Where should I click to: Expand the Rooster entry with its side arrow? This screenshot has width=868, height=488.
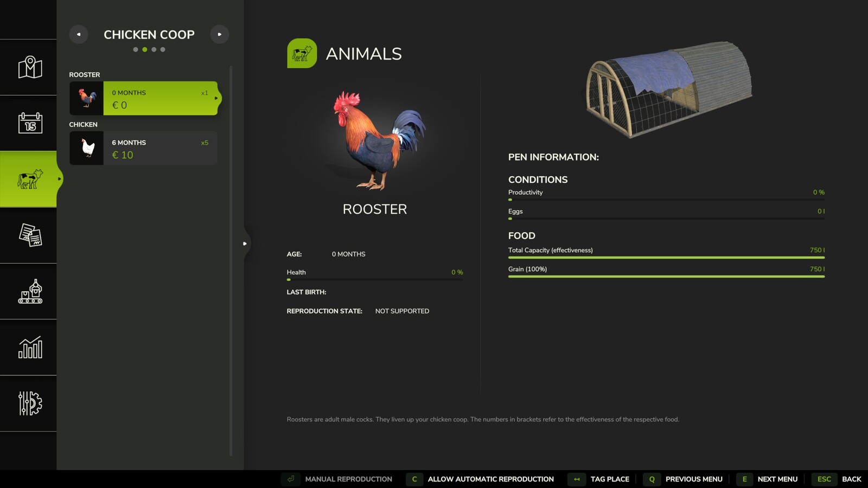(216, 99)
